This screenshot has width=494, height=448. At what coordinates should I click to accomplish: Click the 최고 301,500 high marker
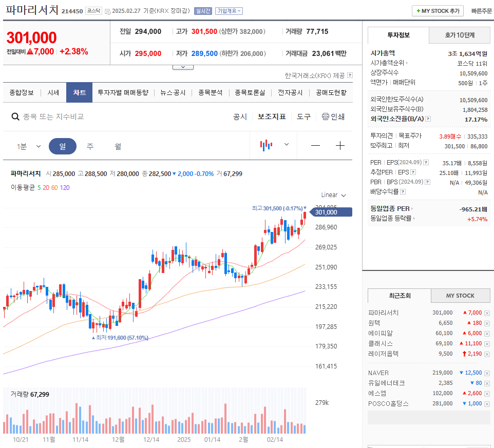[x=279, y=208]
